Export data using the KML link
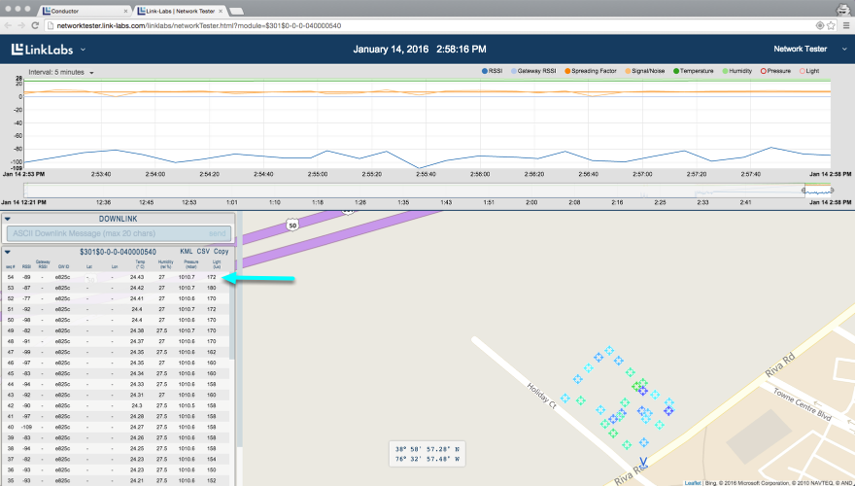 pyautogui.click(x=186, y=252)
